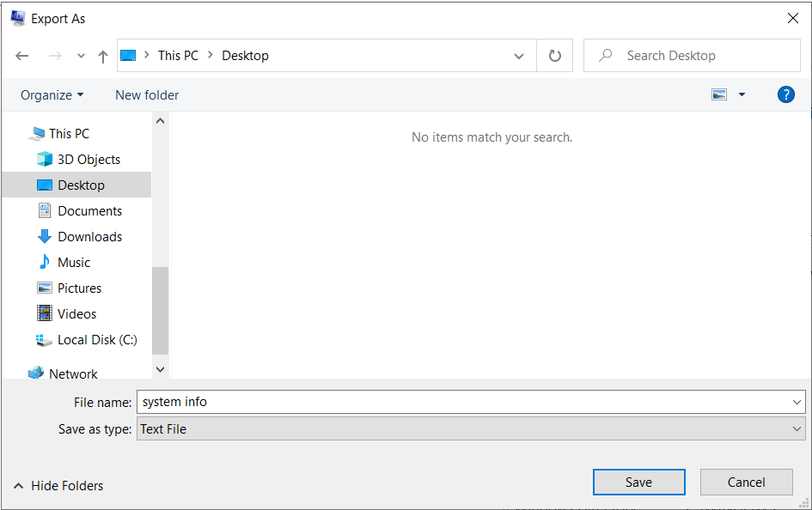This screenshot has height=510, width=812.
Task: Cancel the Export As dialog
Action: click(x=746, y=483)
